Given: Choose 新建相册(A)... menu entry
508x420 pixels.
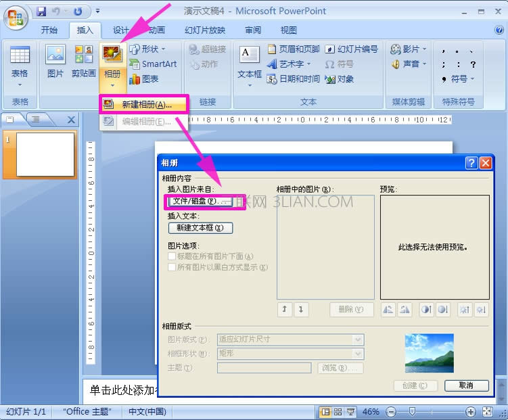Looking at the screenshot, I should [x=144, y=104].
